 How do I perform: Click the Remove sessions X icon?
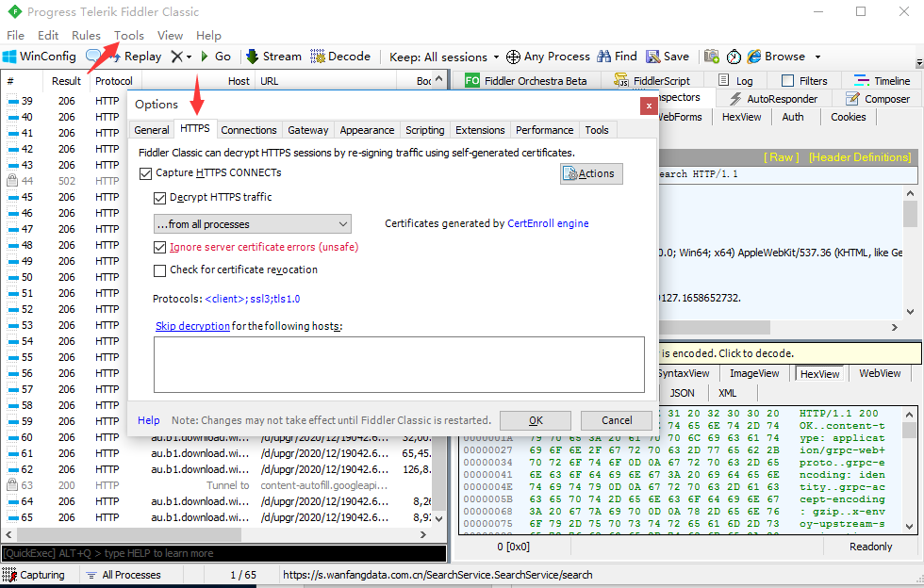177,57
